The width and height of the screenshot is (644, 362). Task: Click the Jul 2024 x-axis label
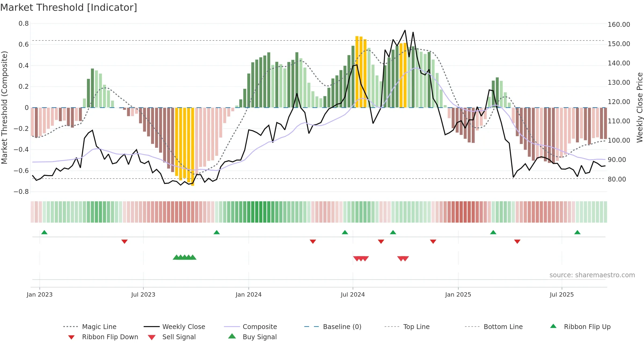click(353, 294)
